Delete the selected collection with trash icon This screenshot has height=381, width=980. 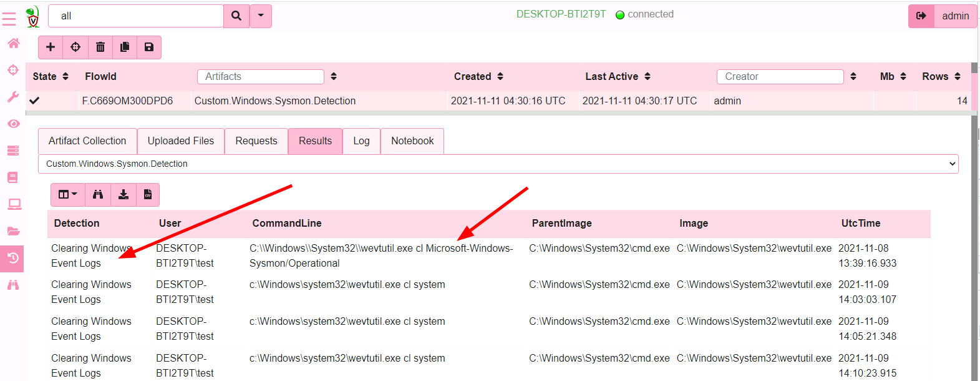pyautogui.click(x=100, y=47)
